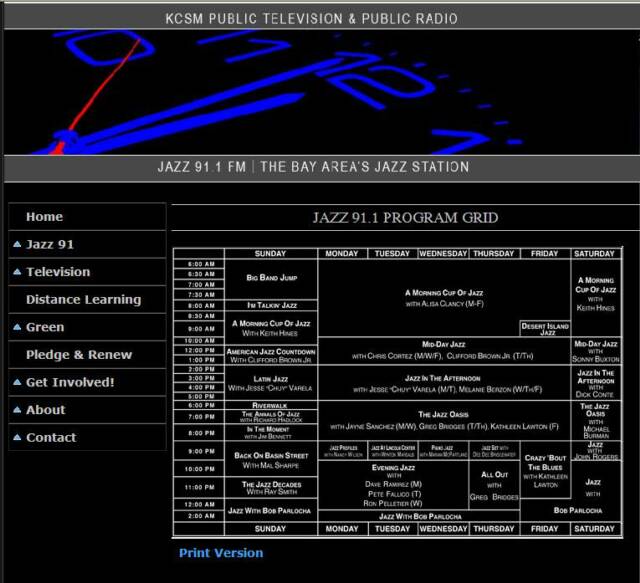The height and width of the screenshot is (583, 640).
Task: Expand the About triangle arrow
Action: click(x=17, y=409)
